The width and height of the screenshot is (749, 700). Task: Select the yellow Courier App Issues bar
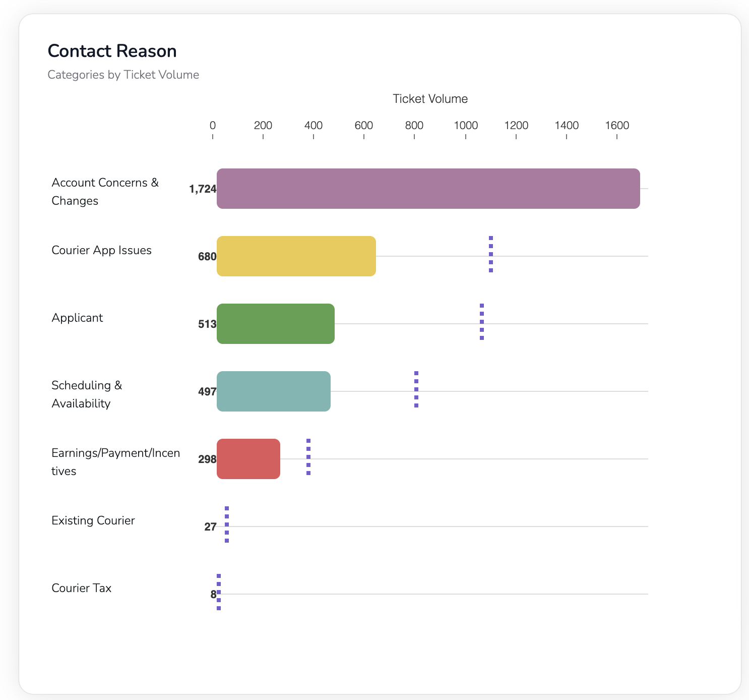click(296, 256)
